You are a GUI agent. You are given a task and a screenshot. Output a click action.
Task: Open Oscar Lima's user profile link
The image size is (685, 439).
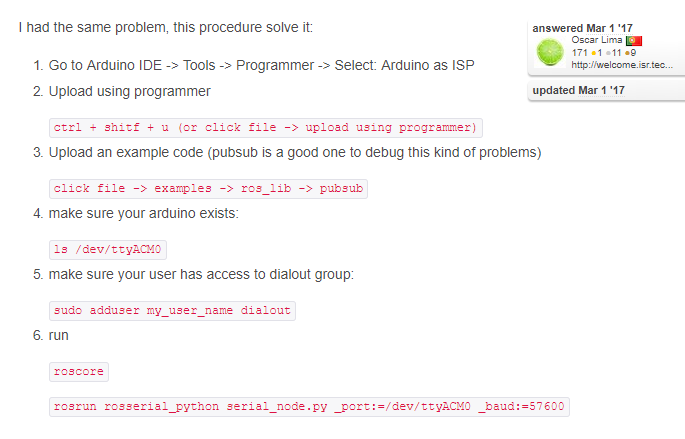coord(597,40)
